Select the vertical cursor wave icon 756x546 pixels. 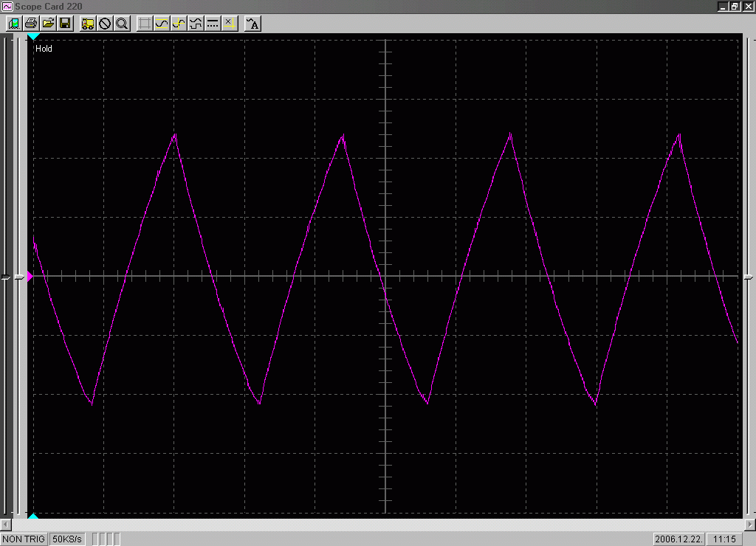point(179,23)
